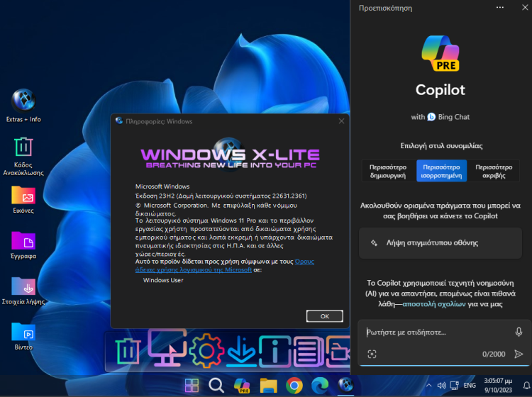Click the 'αποστολή σχολίων' feedback link

[x=434, y=303]
